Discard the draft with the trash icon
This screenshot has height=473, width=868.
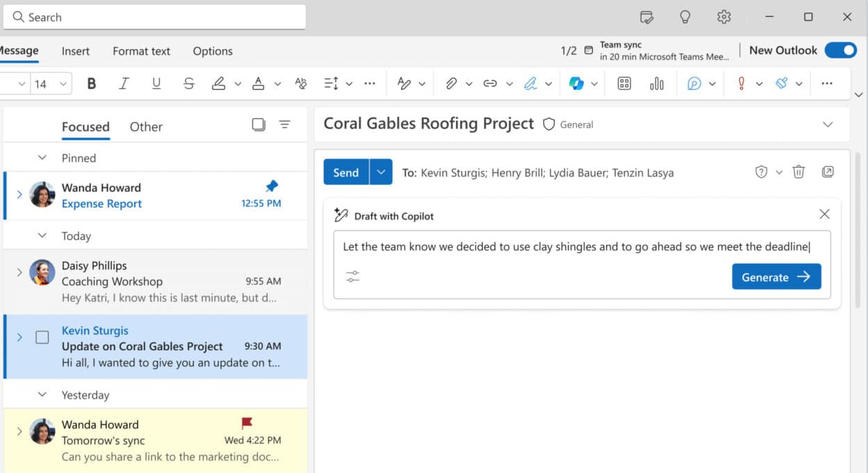click(x=799, y=172)
